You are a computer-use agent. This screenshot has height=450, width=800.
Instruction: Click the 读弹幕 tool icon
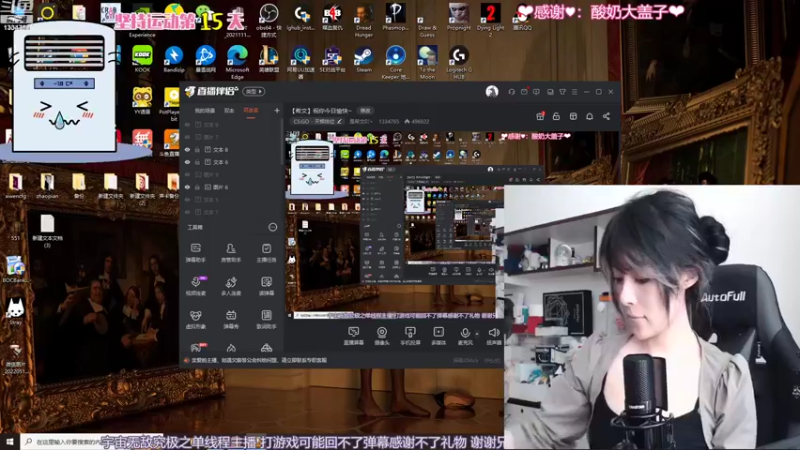(266, 282)
